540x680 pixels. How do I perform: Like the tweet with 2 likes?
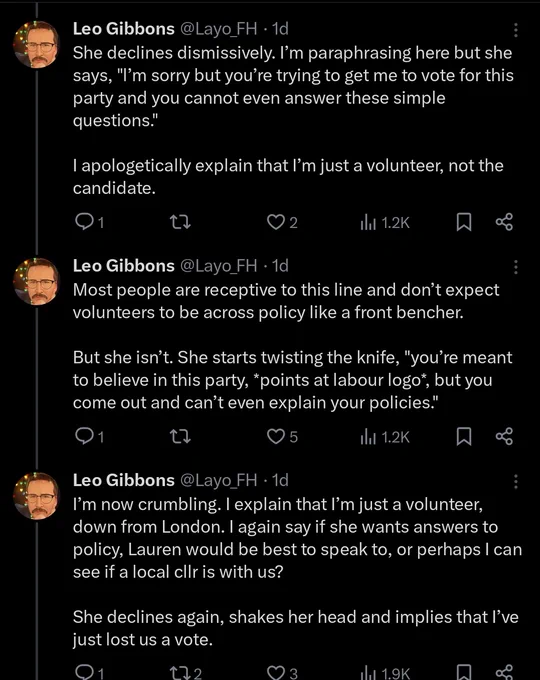tap(282, 222)
